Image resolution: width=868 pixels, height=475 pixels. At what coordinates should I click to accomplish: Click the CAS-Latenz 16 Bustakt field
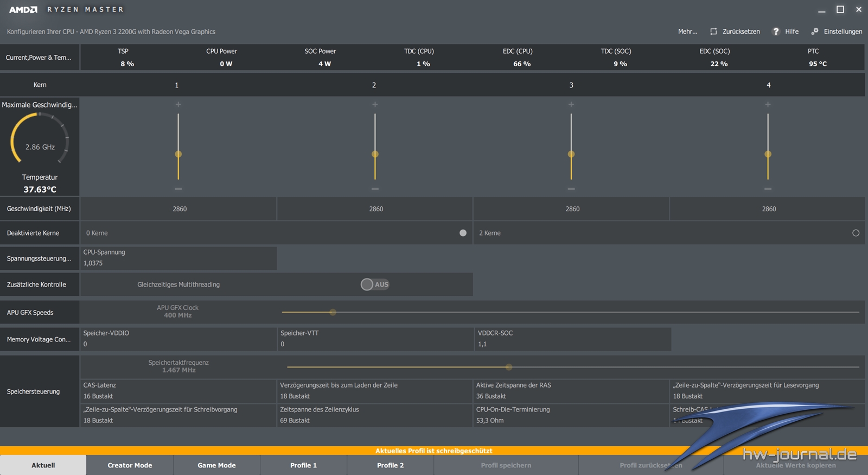click(178, 391)
